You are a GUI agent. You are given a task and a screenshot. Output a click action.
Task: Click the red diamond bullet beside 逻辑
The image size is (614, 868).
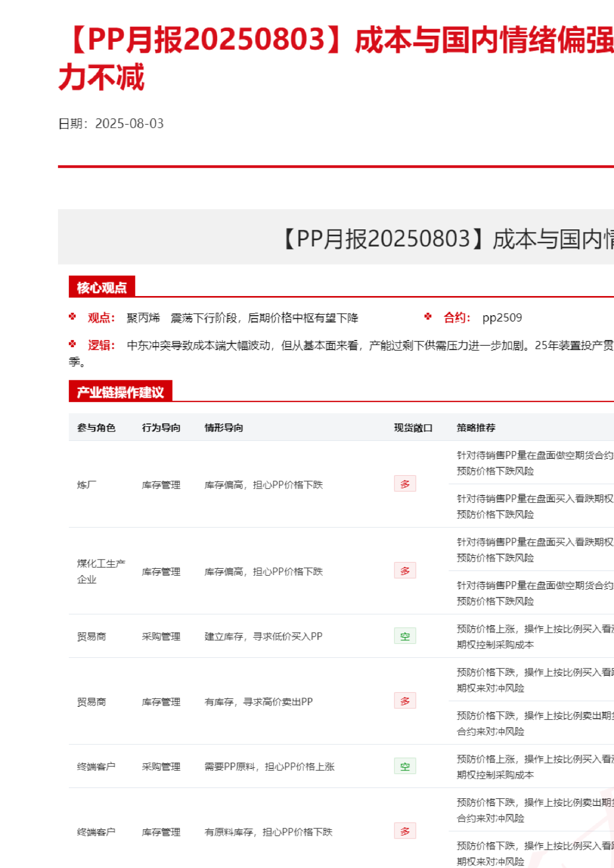click(72, 344)
